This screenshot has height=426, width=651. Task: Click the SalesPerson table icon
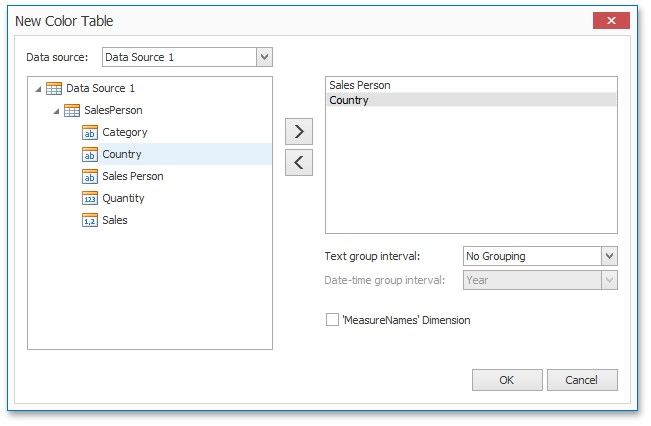(x=72, y=111)
